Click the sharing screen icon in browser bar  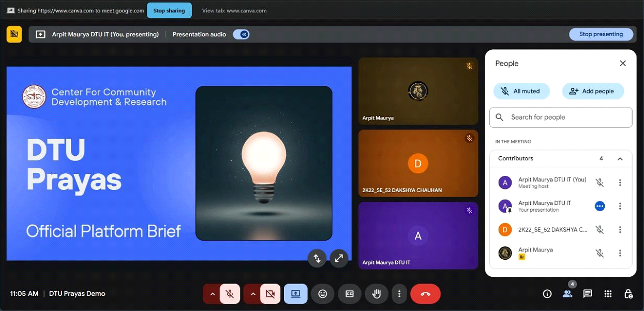tap(11, 10)
